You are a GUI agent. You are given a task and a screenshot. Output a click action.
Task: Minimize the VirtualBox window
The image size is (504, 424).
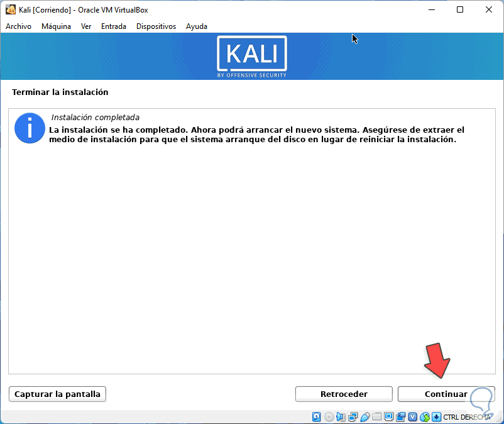pos(432,9)
